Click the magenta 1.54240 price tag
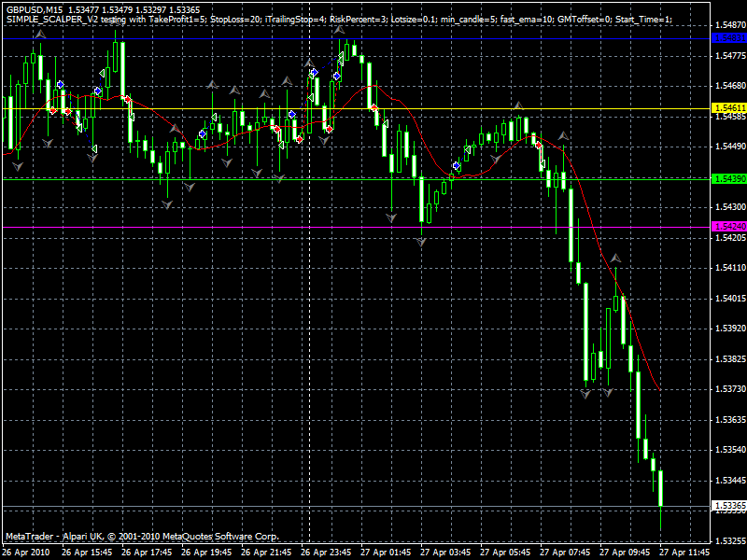Image resolution: width=747 pixels, height=560 pixels. point(728,227)
